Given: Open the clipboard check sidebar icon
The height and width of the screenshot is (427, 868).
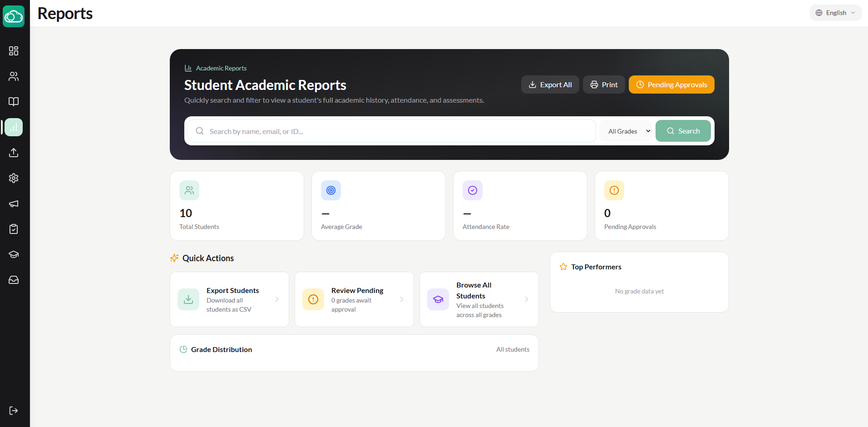Looking at the screenshot, I should [x=14, y=229].
